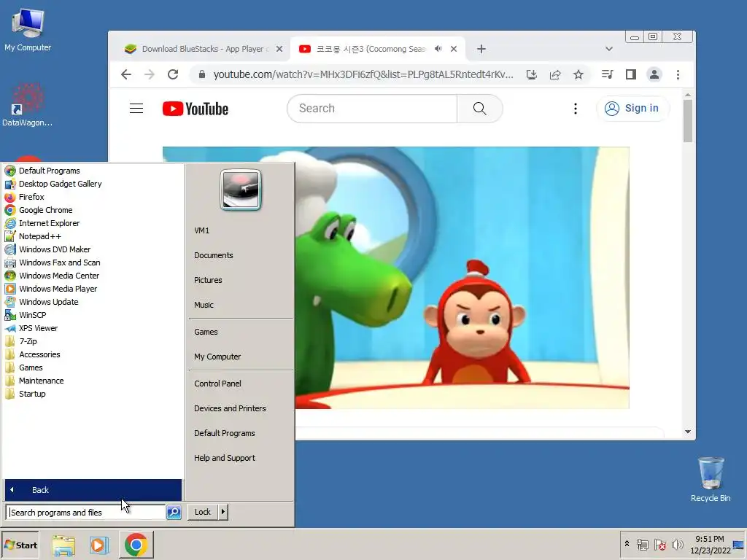Launch Desktop Gadget Gallery
This screenshot has height=560, width=747.
coord(60,184)
